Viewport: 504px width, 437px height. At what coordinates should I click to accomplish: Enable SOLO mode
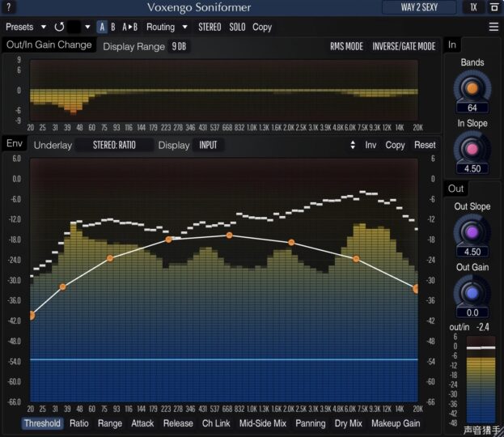coord(237,27)
